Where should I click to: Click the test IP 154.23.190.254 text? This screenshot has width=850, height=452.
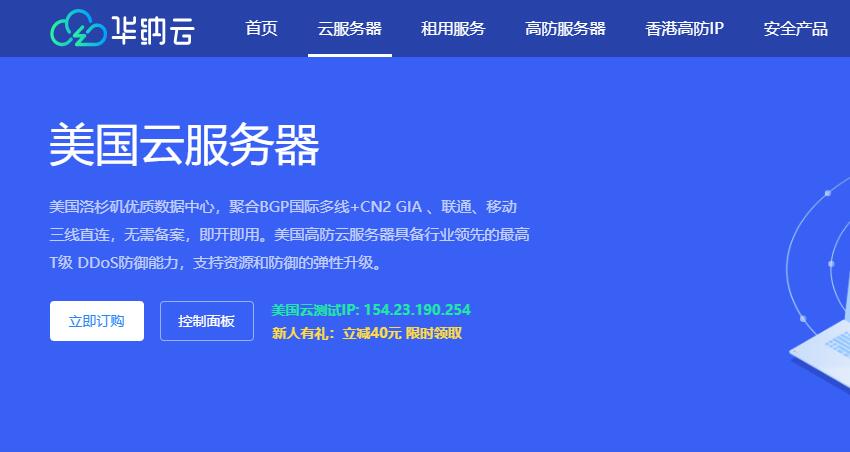click(x=417, y=310)
